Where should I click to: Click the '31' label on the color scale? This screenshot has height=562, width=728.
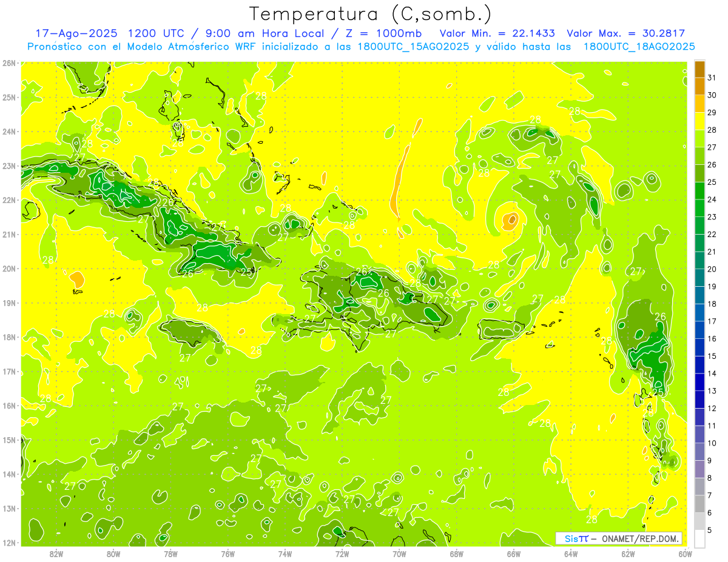coord(712,78)
